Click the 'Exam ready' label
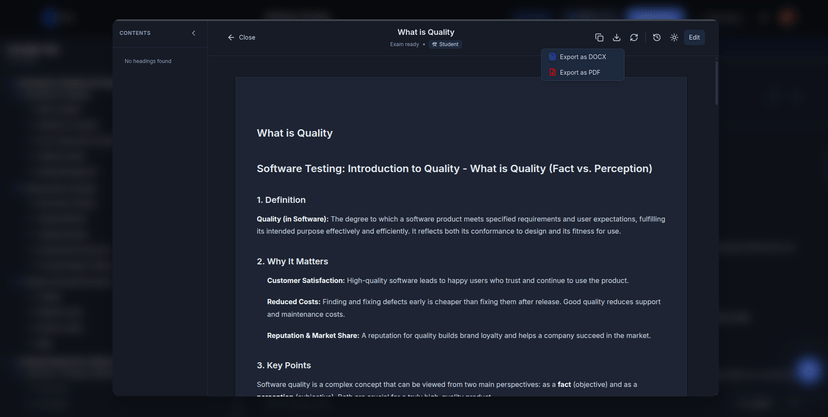 coord(404,44)
